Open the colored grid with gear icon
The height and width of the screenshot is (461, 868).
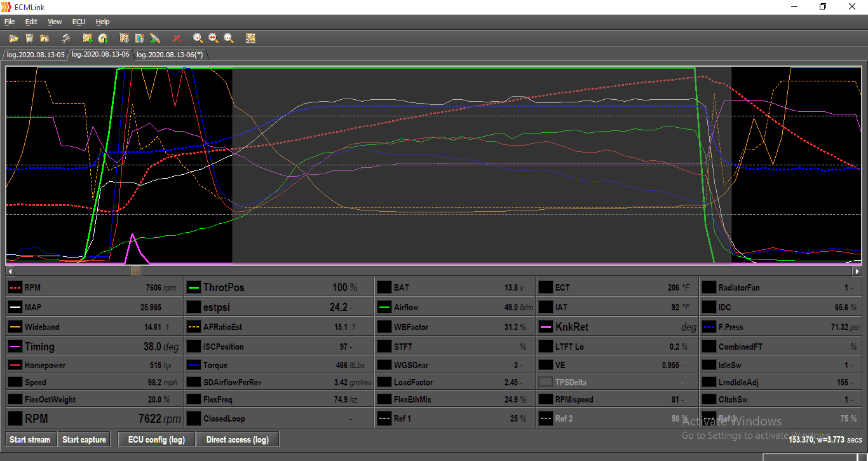(139, 38)
